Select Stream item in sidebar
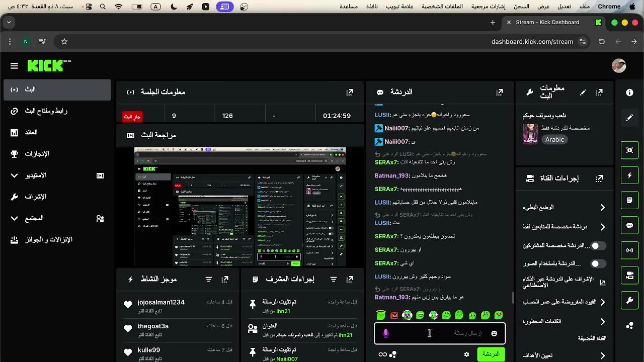The height and width of the screenshot is (362, 644). click(57, 89)
